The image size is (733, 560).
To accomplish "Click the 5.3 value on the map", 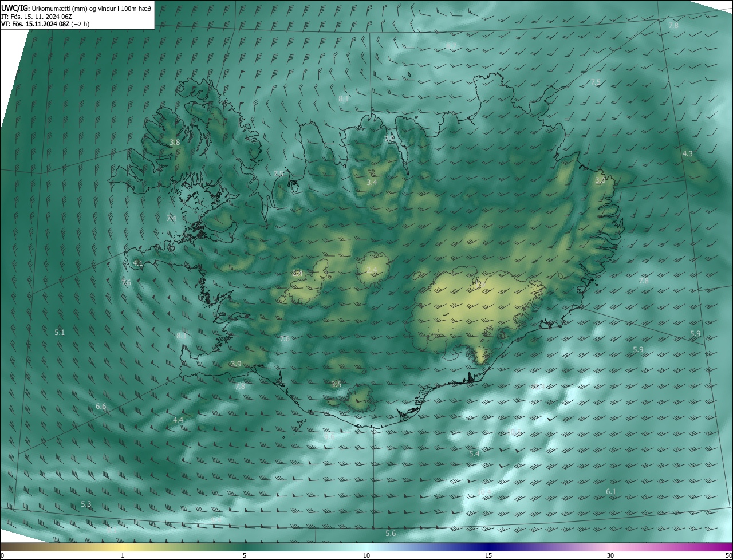I will pyautogui.click(x=86, y=504).
